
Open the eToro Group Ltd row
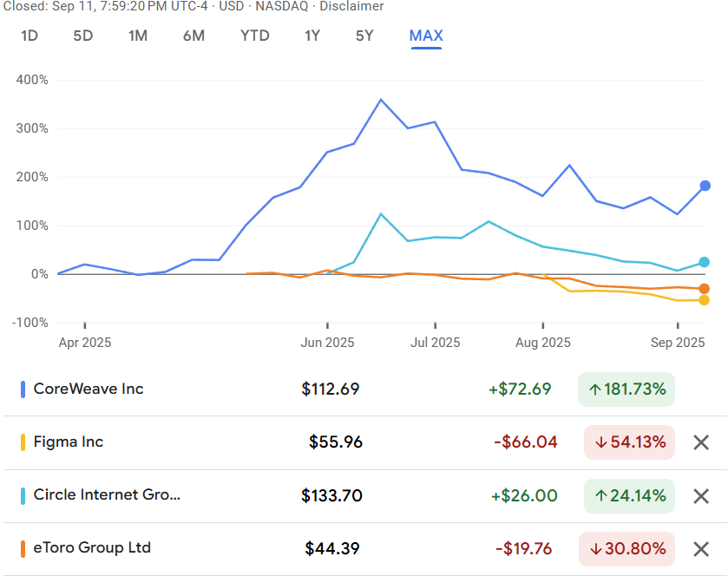(365, 549)
